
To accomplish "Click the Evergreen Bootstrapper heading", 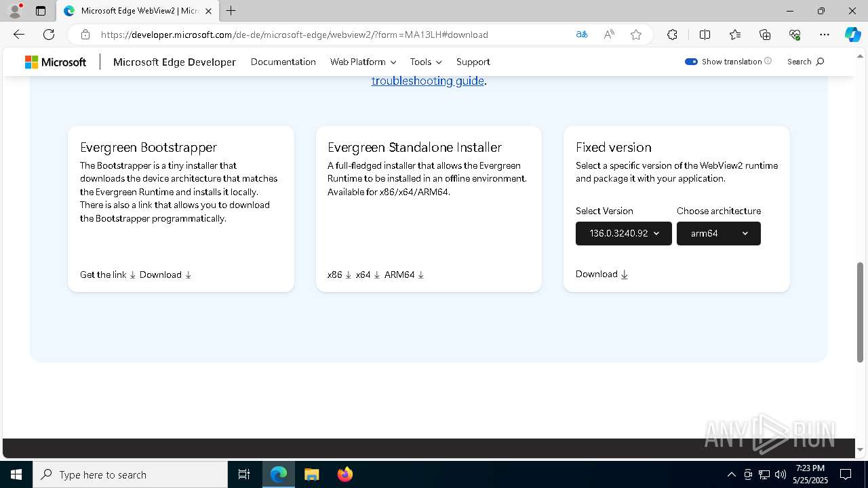I will pyautogui.click(x=149, y=147).
